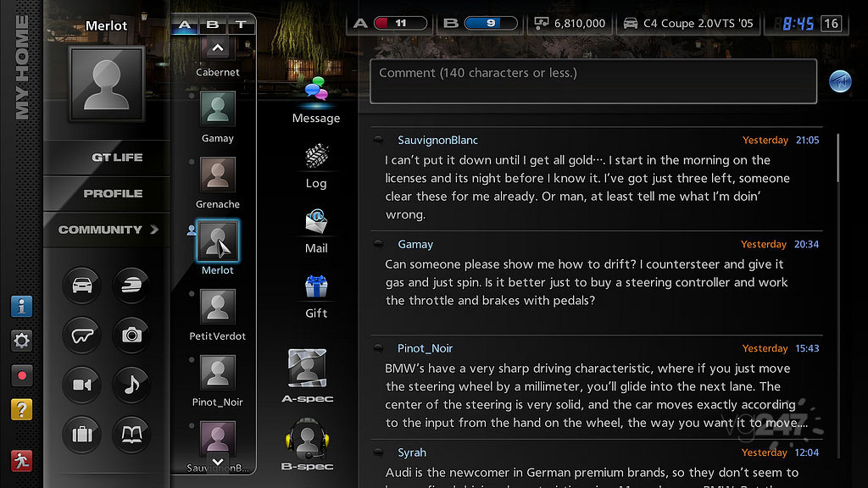Select the A-spec driver icon

307,369
